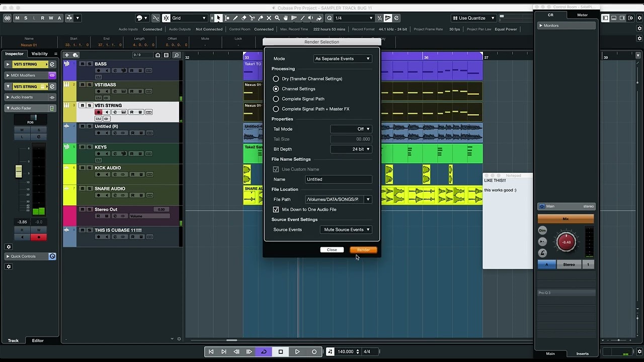
Task: Click the Activate Project power icon
Action: pyautogui.click(x=7, y=18)
